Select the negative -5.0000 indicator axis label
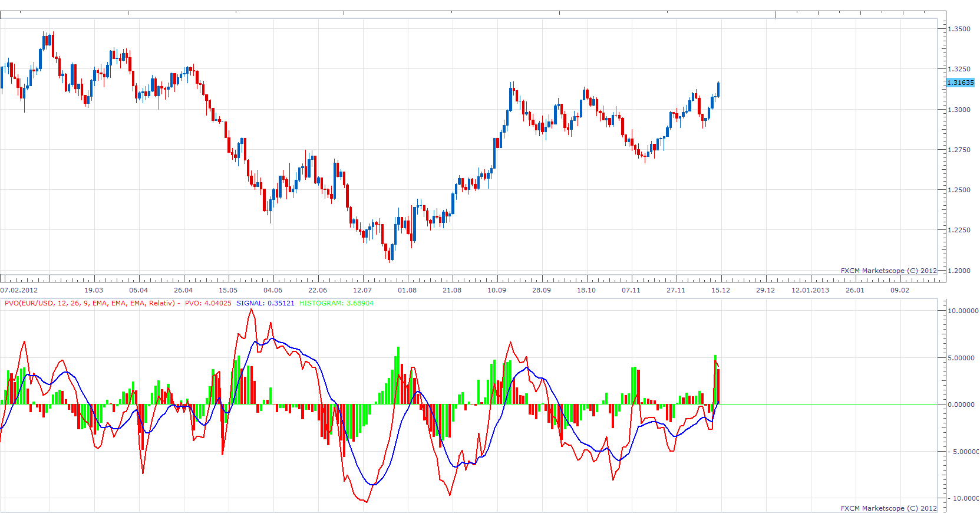The image size is (980, 513). click(963, 452)
